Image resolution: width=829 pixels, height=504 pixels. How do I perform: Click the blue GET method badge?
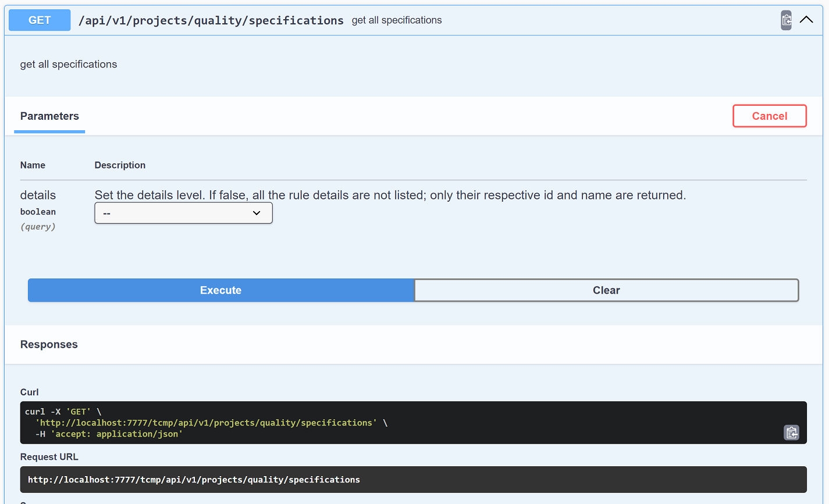click(x=39, y=20)
